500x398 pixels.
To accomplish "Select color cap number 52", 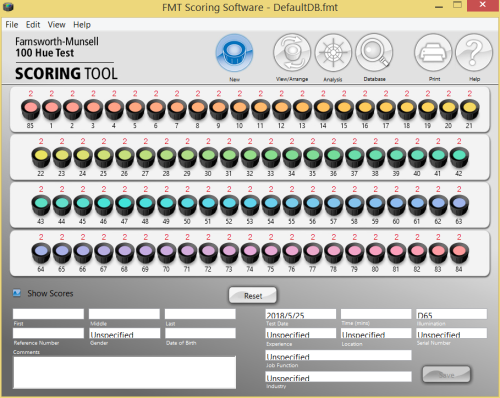I will pos(229,205).
